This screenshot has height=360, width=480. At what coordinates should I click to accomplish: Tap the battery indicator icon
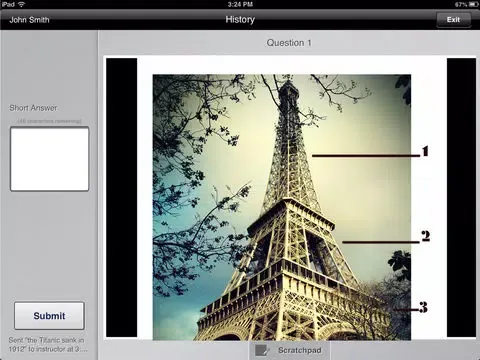pyautogui.click(x=474, y=4)
